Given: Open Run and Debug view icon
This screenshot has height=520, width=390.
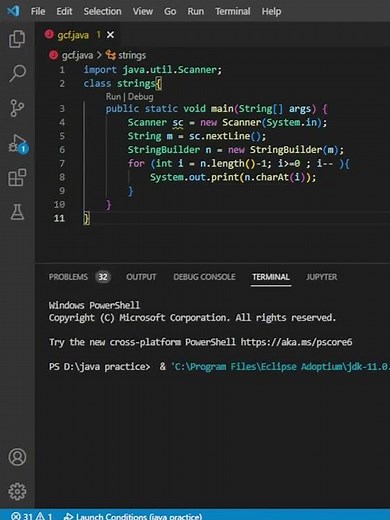Looking at the screenshot, I should point(18,143).
